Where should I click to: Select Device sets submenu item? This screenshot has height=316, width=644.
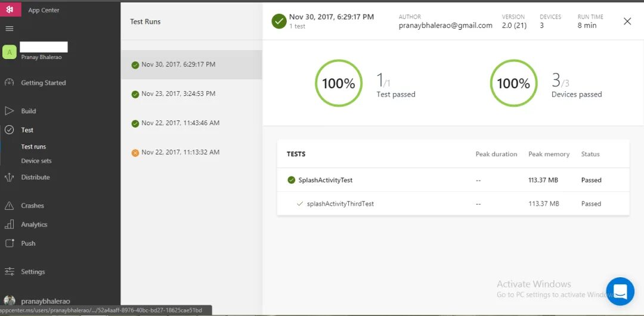point(36,160)
